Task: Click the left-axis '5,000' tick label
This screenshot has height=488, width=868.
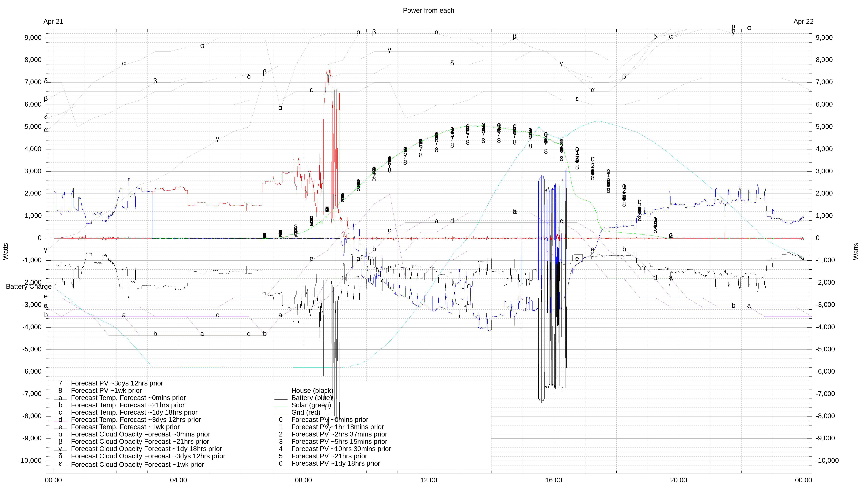Action: pyautogui.click(x=33, y=127)
